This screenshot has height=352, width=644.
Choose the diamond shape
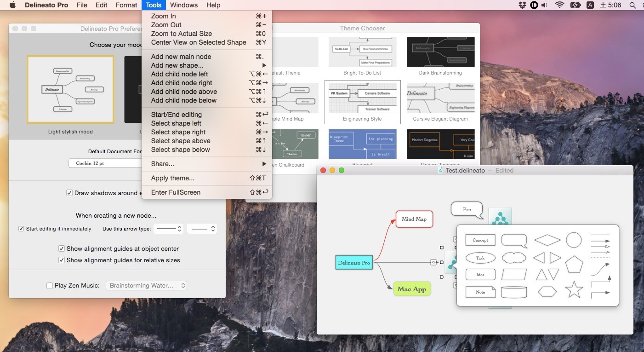(547, 240)
